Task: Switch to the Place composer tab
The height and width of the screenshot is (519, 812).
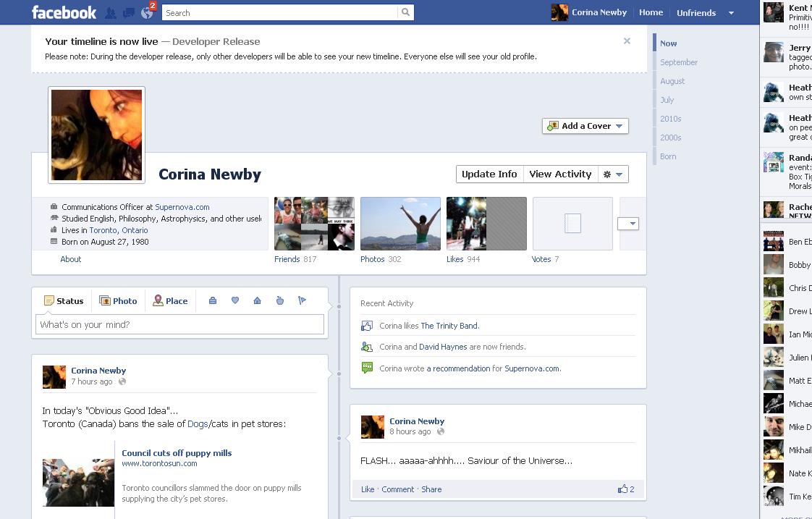Action: click(170, 301)
